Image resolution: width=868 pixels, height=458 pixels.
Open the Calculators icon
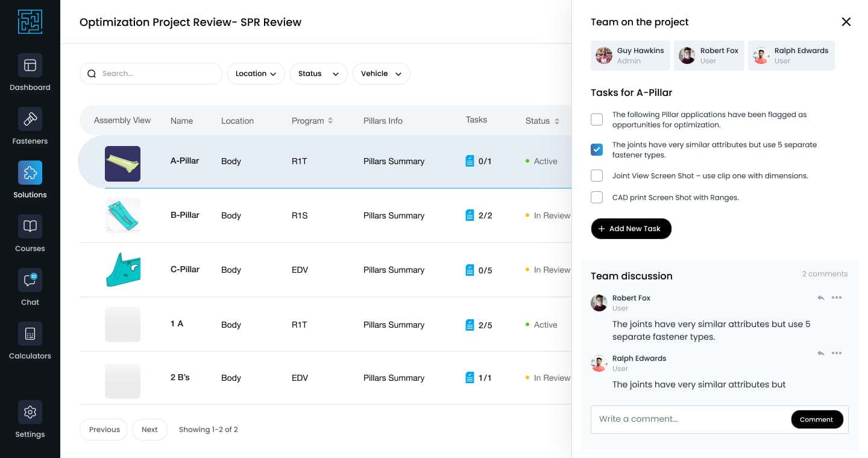pyautogui.click(x=30, y=334)
